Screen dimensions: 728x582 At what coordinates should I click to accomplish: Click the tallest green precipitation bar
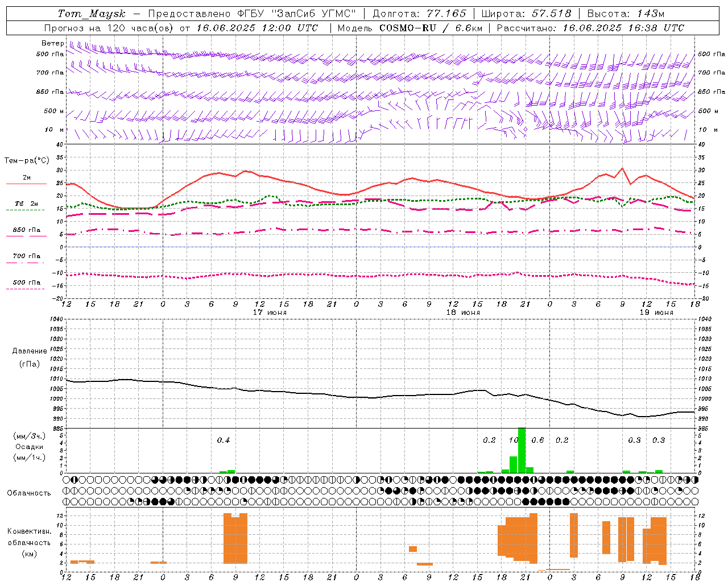click(x=522, y=450)
